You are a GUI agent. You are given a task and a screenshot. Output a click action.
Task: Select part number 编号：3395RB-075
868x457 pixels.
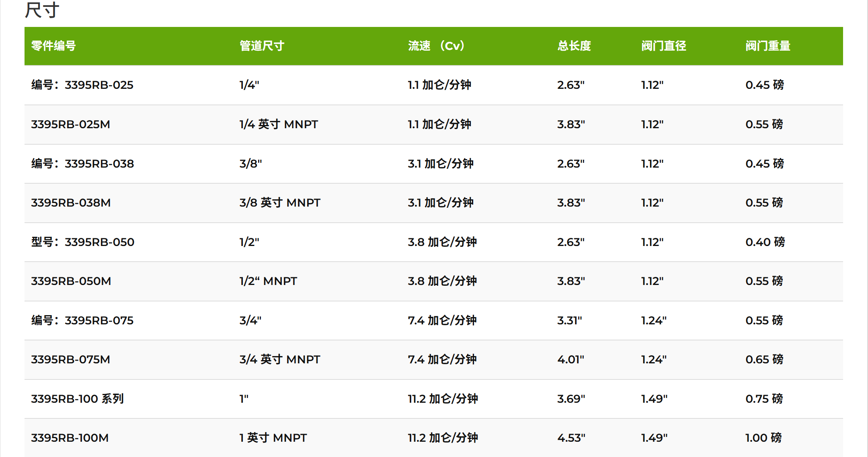pyautogui.click(x=82, y=320)
